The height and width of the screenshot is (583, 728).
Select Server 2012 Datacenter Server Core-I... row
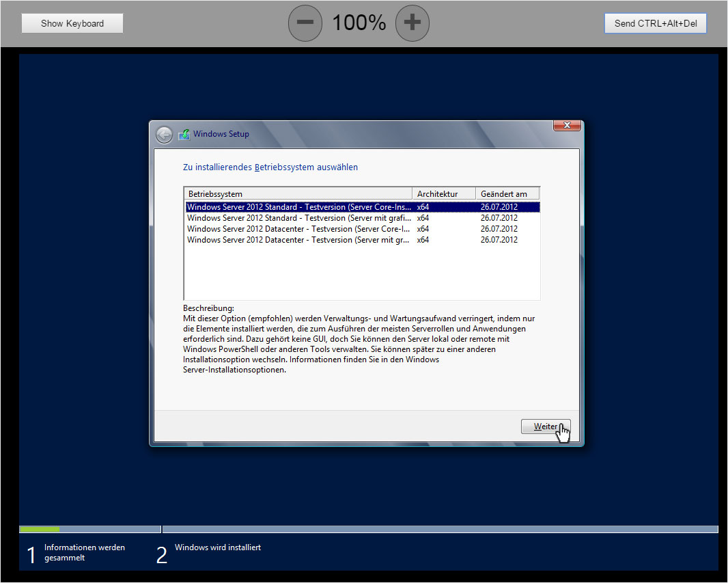(x=362, y=229)
